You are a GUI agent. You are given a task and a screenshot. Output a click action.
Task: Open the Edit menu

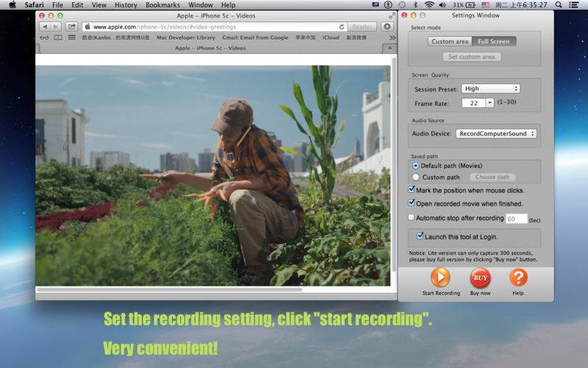click(x=77, y=5)
